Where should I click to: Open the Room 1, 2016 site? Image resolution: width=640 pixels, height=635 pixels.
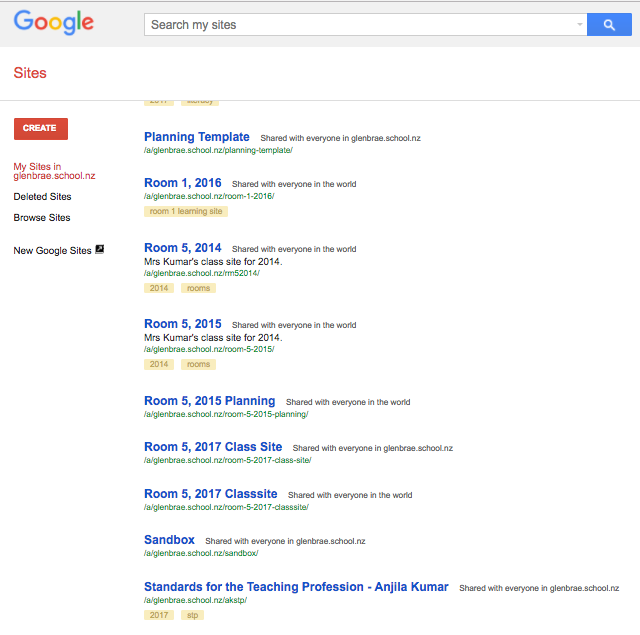pos(183,183)
